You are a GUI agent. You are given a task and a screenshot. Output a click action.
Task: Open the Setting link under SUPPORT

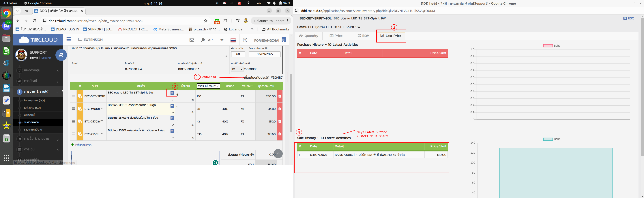[46, 58]
